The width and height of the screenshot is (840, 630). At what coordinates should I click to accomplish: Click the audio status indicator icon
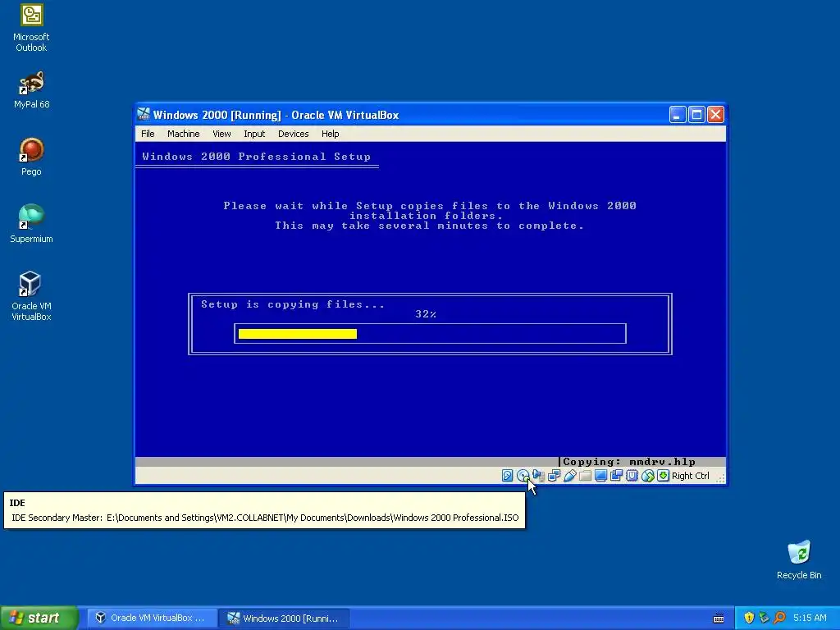pos(538,476)
